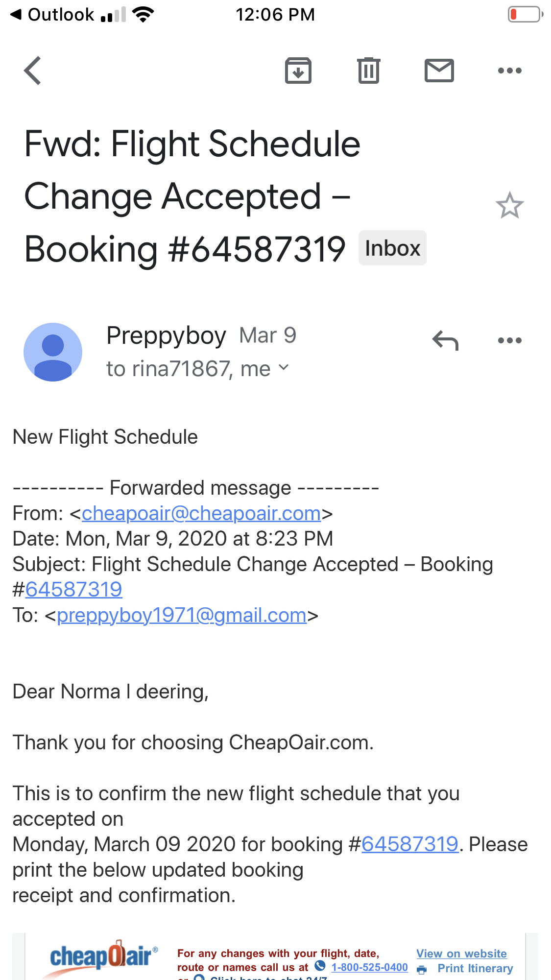Open the View on website link
551x980 pixels.
click(x=461, y=954)
